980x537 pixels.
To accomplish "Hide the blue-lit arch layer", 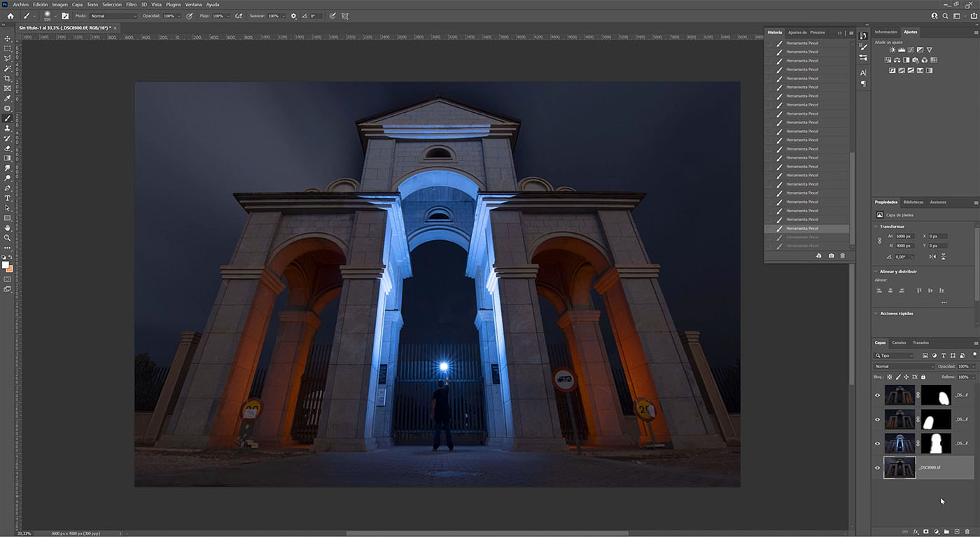I will pyautogui.click(x=878, y=443).
